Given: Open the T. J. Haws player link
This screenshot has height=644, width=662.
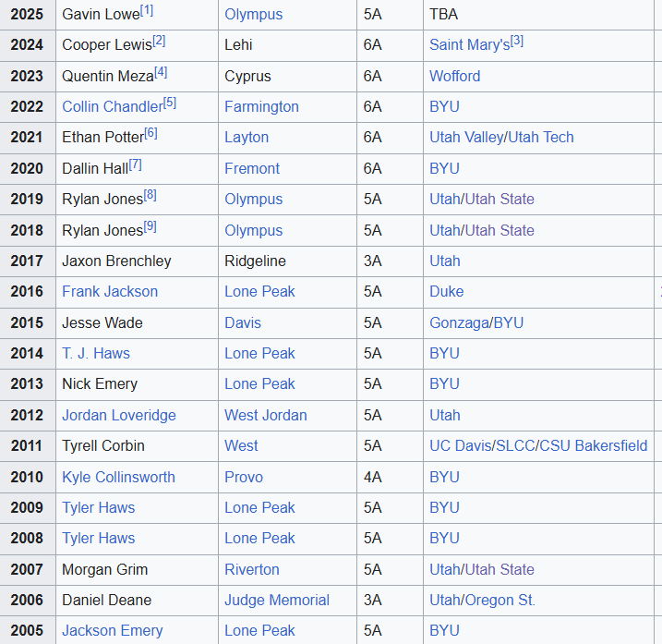Looking at the screenshot, I should [x=96, y=353].
